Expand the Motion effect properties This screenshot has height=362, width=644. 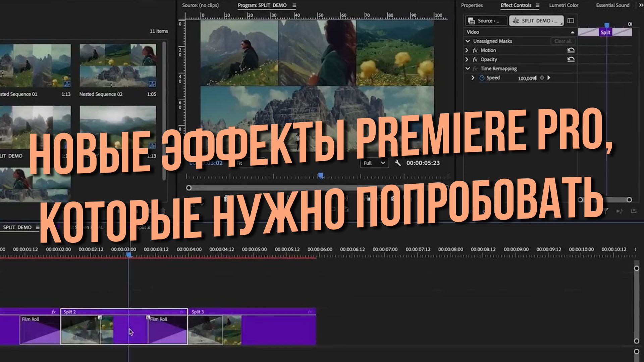coord(467,50)
